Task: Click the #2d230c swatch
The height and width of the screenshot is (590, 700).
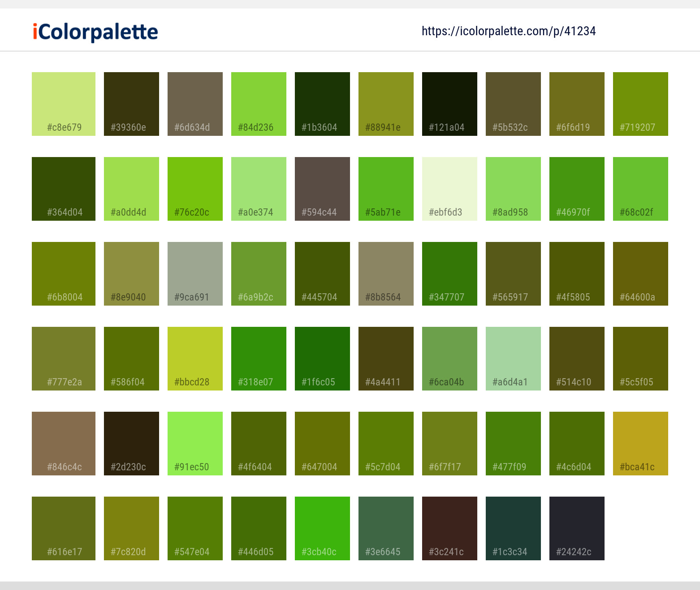Action: click(132, 444)
